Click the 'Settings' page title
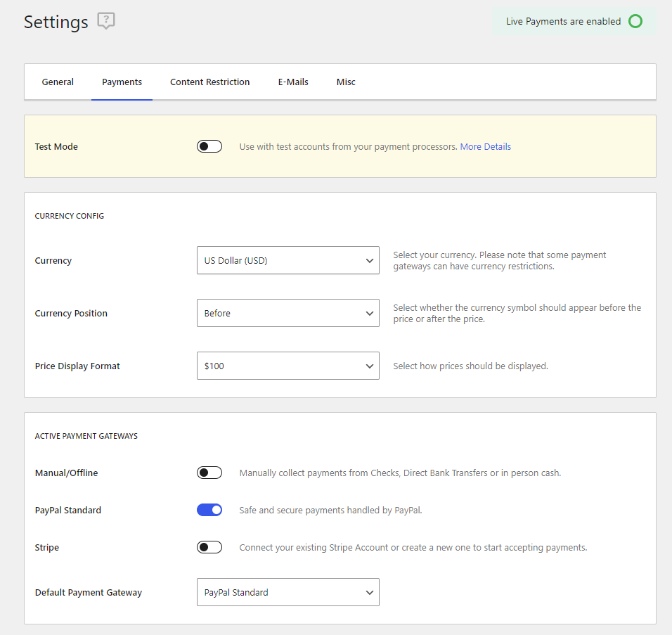Viewport: 672px width, 635px height. pyautogui.click(x=56, y=23)
